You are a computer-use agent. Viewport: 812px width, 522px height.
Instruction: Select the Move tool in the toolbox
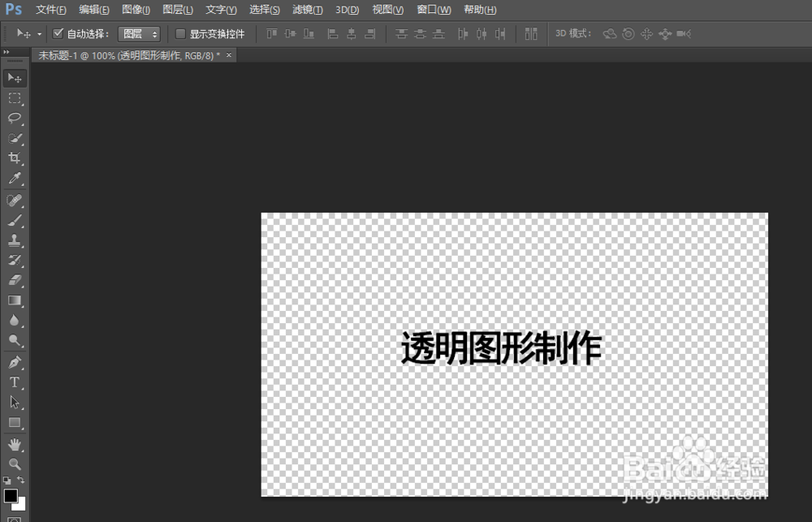pyautogui.click(x=15, y=78)
